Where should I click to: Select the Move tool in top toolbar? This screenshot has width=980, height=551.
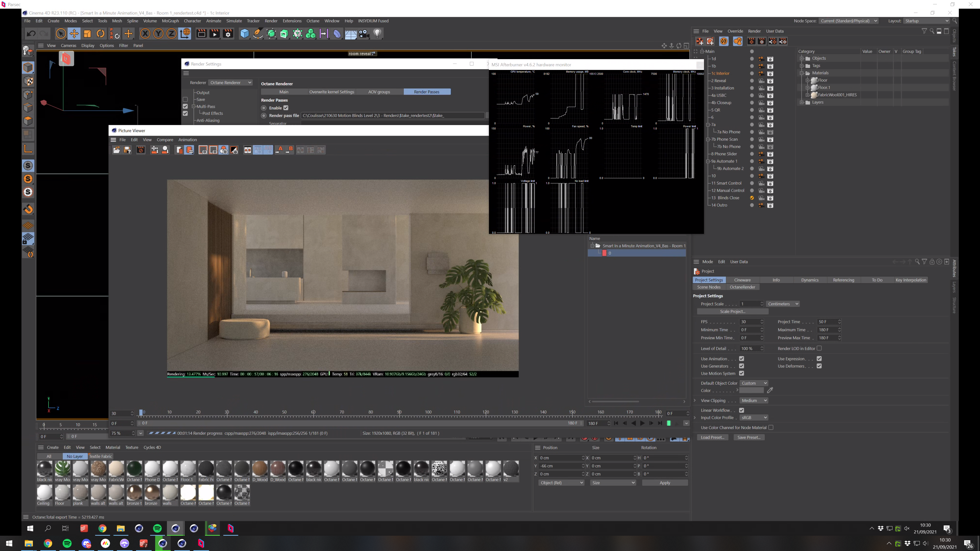coord(74,34)
